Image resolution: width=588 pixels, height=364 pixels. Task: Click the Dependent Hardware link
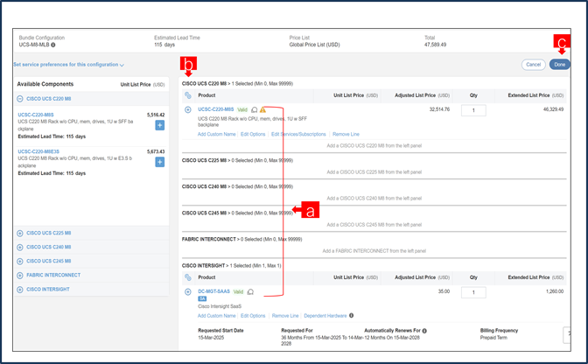(325, 316)
